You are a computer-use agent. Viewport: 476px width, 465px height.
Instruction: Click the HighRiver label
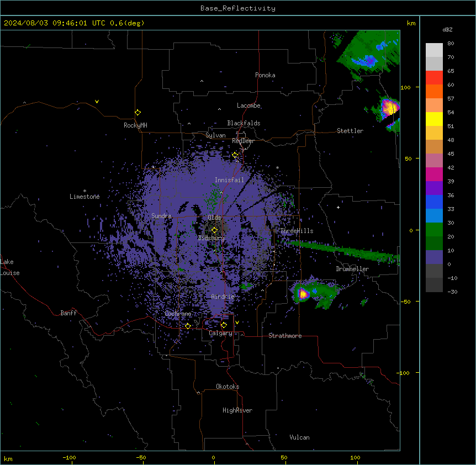(x=237, y=410)
